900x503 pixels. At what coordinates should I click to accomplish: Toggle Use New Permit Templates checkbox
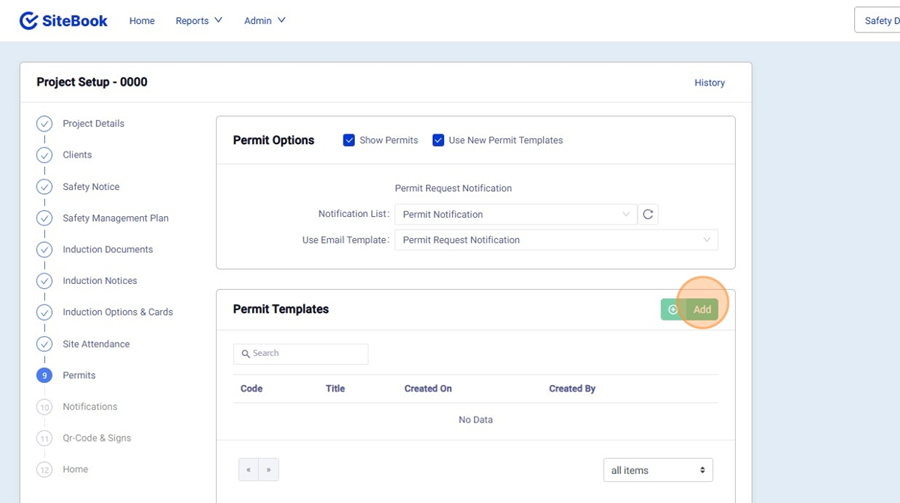click(x=438, y=140)
